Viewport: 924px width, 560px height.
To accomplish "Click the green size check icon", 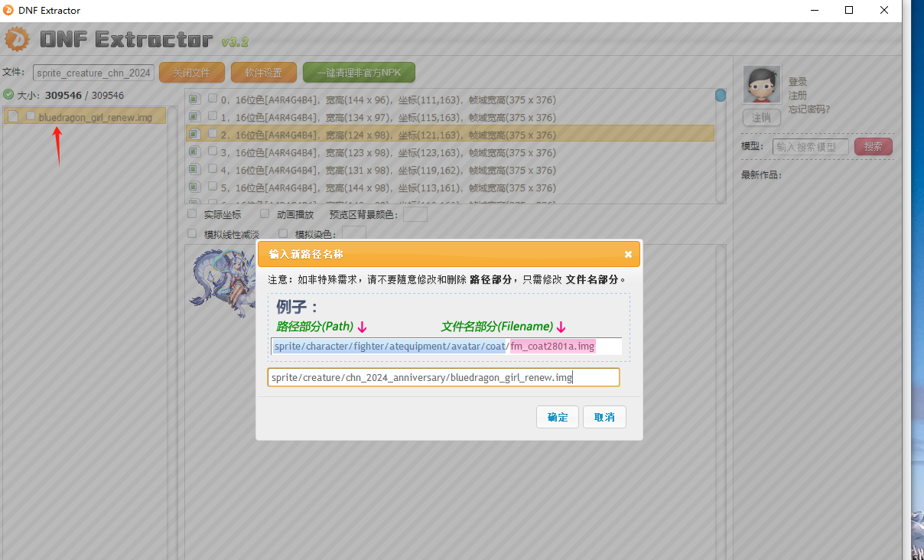I will click(x=8, y=95).
